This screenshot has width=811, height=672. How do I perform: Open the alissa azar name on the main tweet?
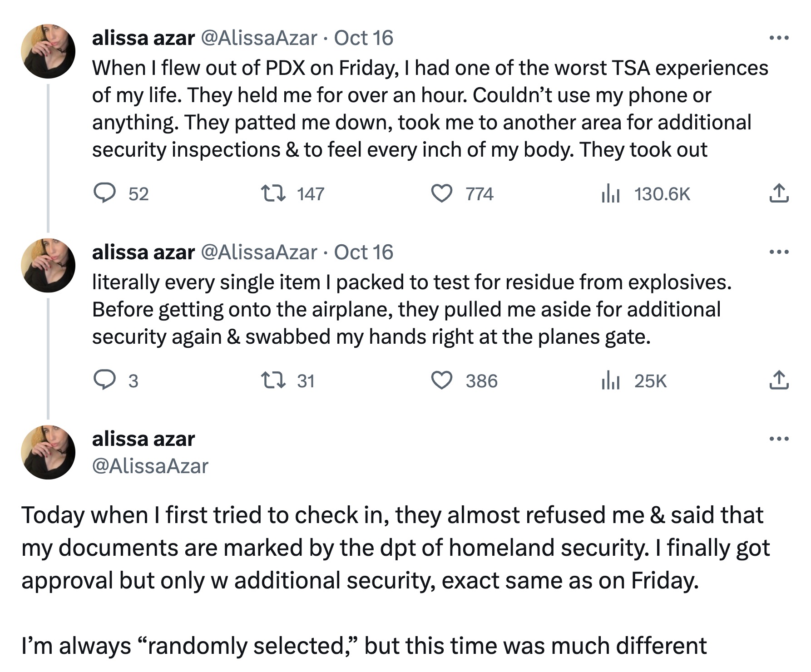143,439
